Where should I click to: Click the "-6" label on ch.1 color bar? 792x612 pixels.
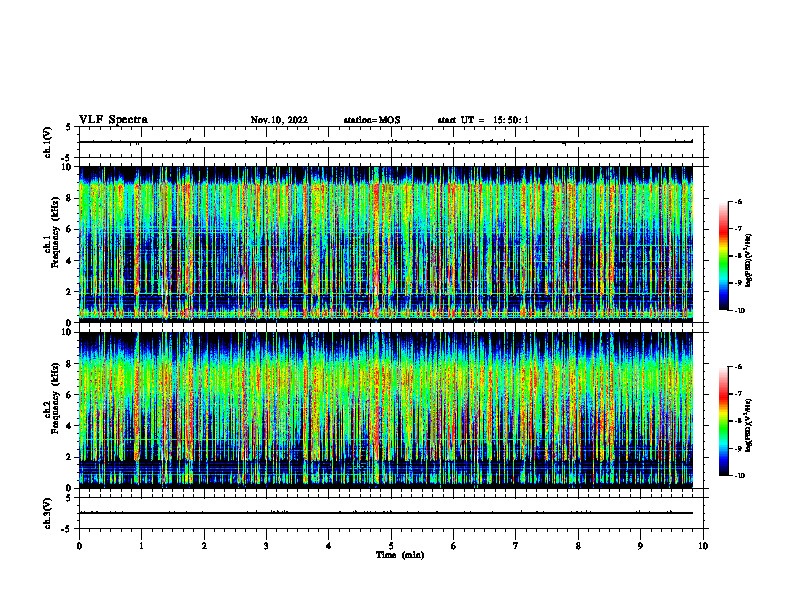point(738,202)
